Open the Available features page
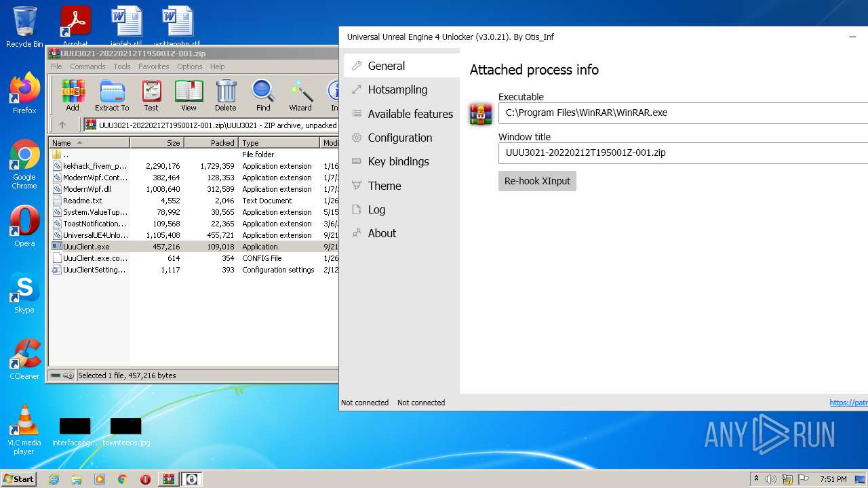Screen dimensions: 868x488 point(401,114)
